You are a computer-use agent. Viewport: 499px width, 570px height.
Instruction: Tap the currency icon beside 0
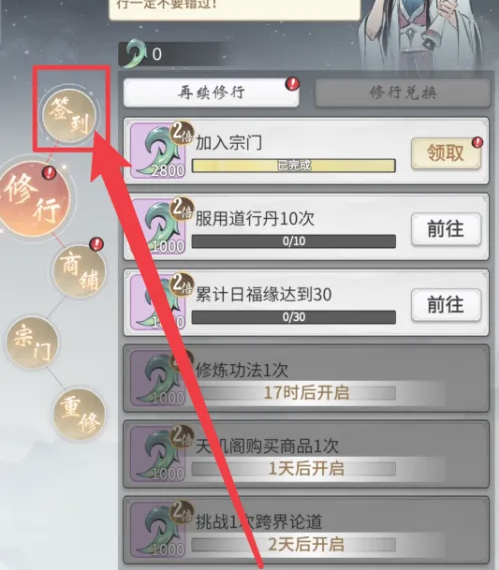click(x=134, y=53)
